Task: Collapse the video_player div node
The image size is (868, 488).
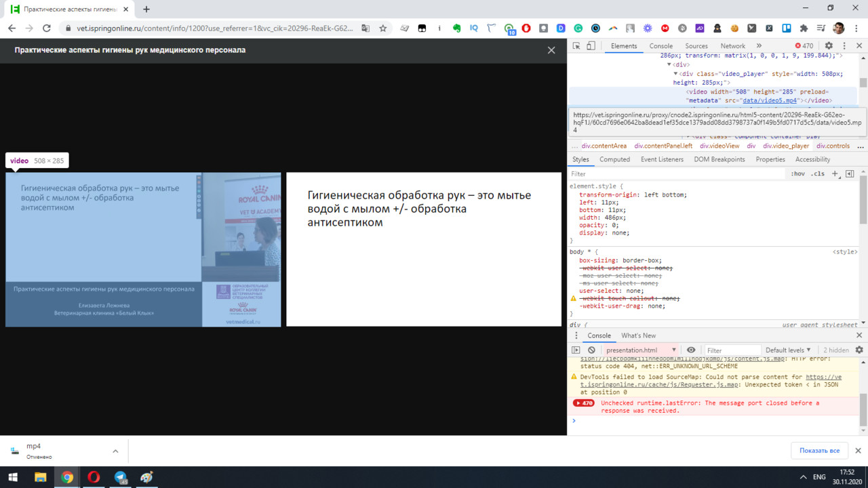Action: pos(676,74)
